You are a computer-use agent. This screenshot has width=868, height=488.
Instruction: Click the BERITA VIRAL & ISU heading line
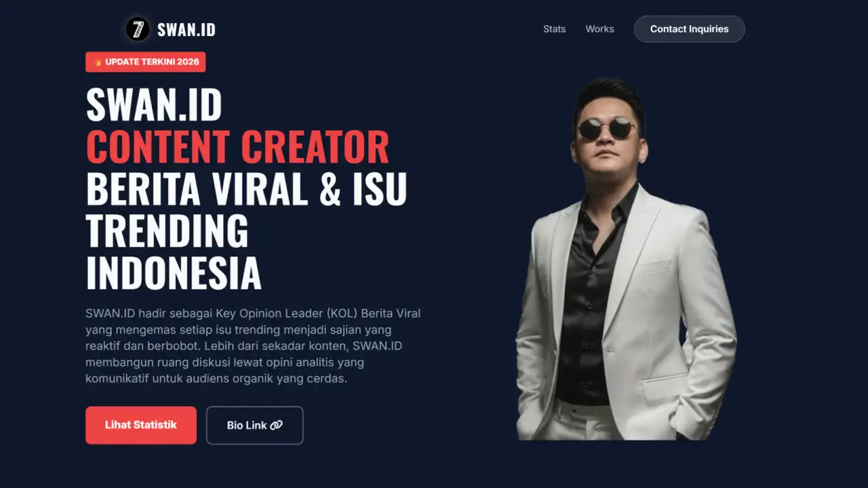(x=246, y=189)
